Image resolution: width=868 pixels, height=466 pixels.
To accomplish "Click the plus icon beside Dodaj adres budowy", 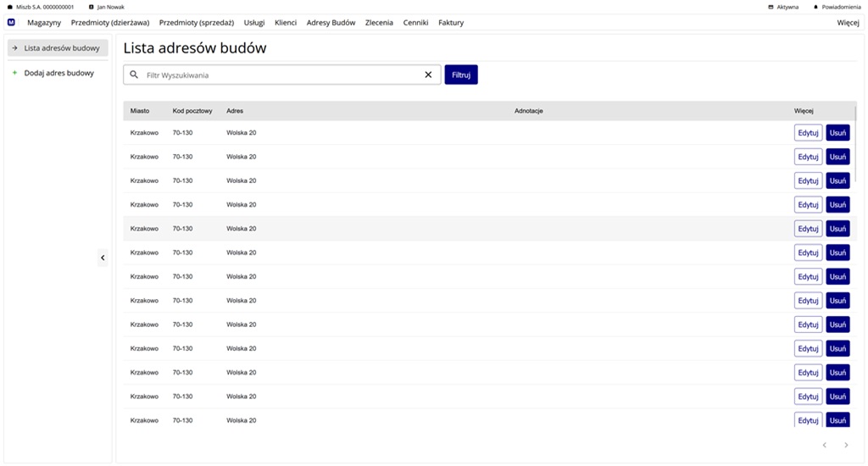I will coord(14,73).
